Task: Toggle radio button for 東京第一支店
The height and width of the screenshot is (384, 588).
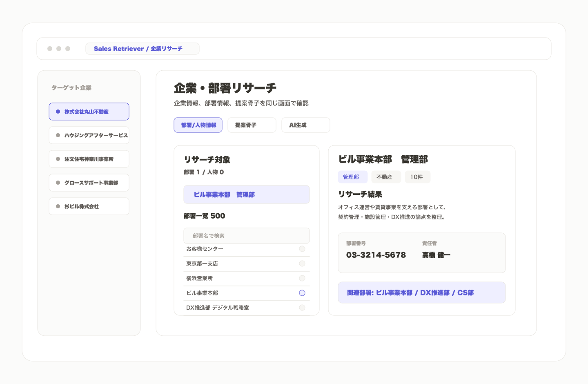Action: [302, 263]
